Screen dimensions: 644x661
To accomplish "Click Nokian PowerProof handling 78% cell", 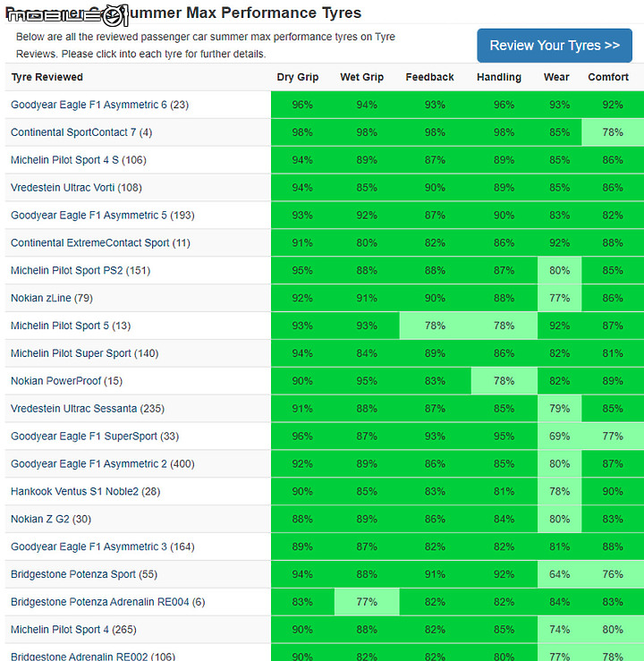I will click(x=504, y=381).
